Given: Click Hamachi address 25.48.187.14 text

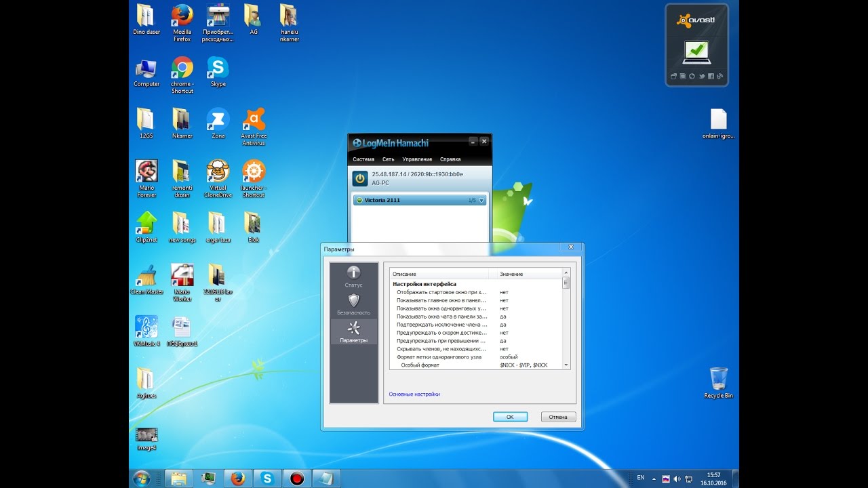Looking at the screenshot, I should pos(389,174).
